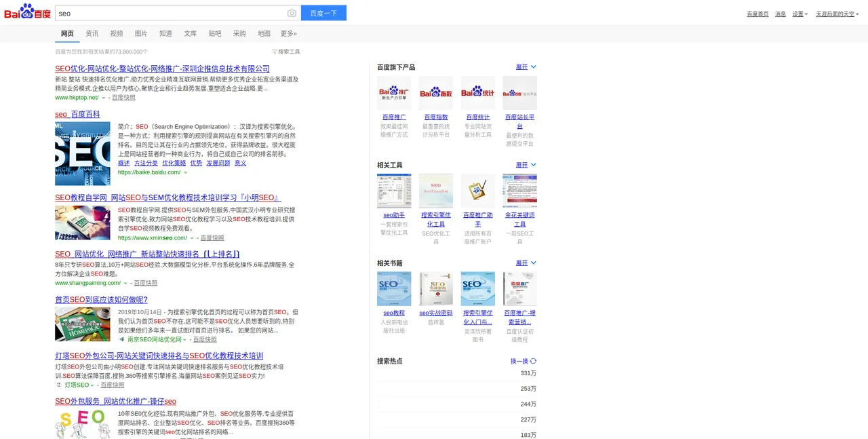Open the 设置 dropdown menu
868x439 pixels.
point(800,14)
